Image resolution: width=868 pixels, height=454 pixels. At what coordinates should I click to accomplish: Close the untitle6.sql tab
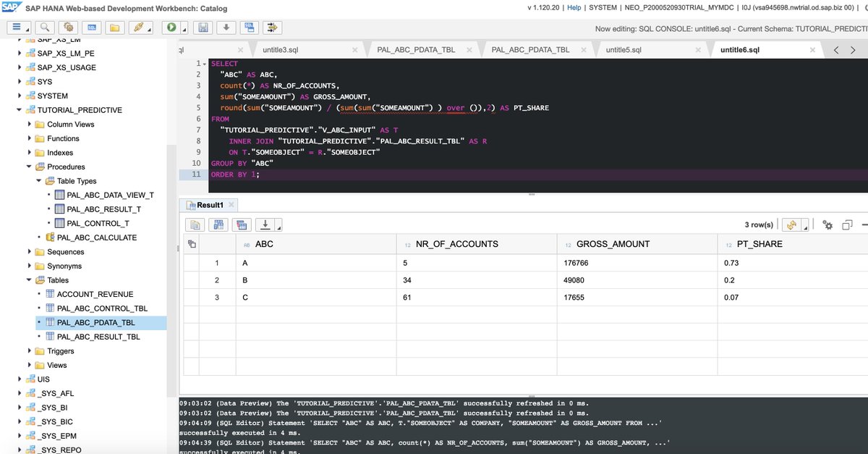(x=813, y=50)
